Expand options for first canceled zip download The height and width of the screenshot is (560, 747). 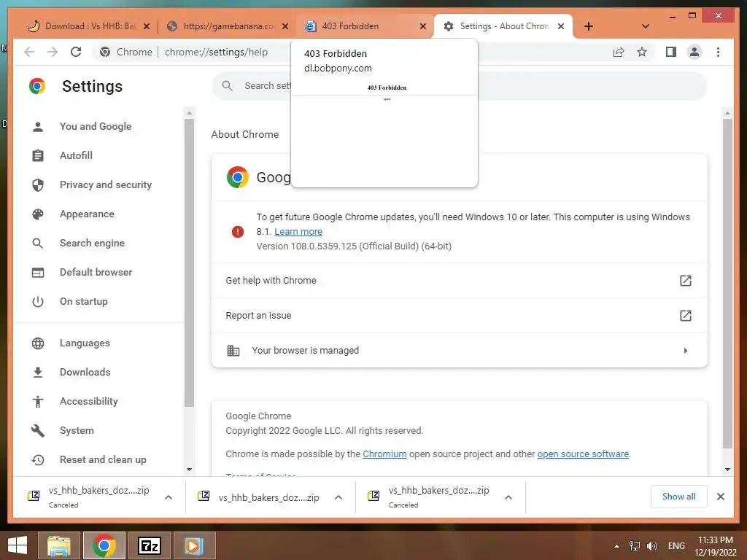tap(169, 497)
